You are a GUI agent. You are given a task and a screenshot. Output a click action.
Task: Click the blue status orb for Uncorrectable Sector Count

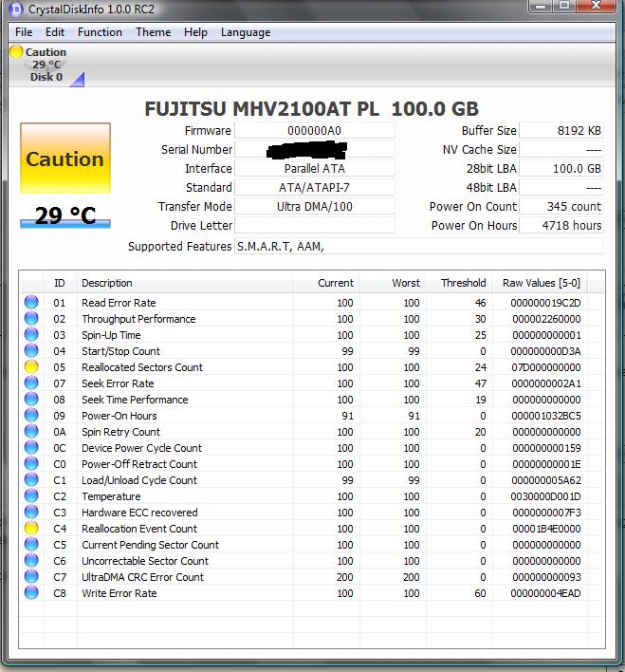point(31,561)
